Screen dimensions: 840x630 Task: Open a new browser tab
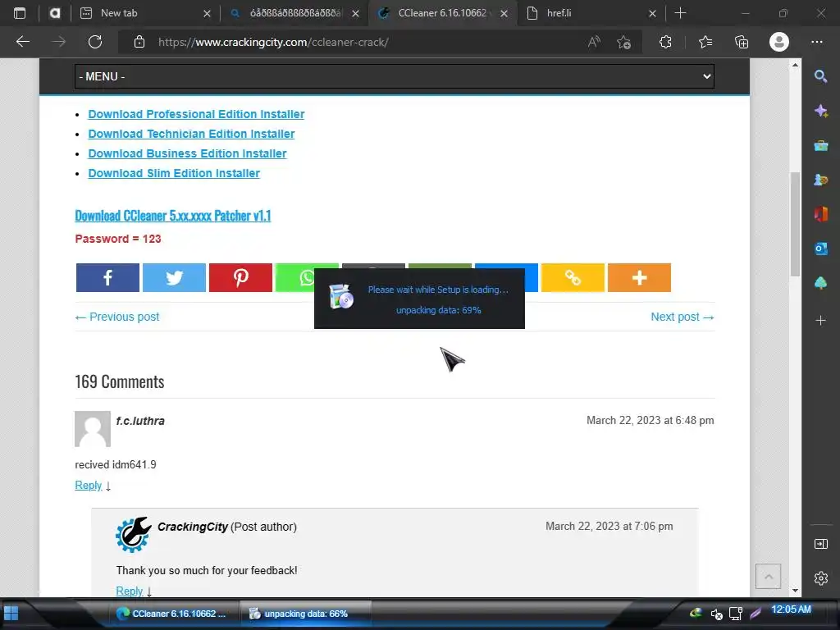coord(680,13)
